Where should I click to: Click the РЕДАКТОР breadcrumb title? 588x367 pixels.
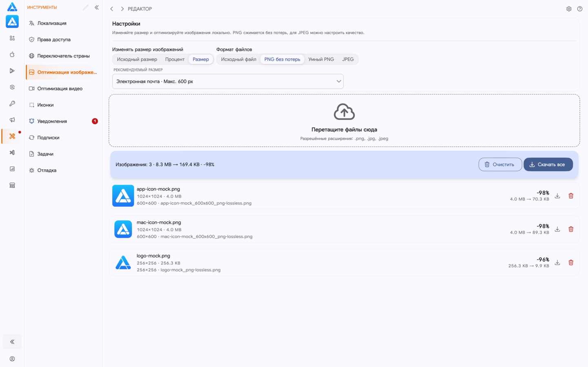pos(140,9)
